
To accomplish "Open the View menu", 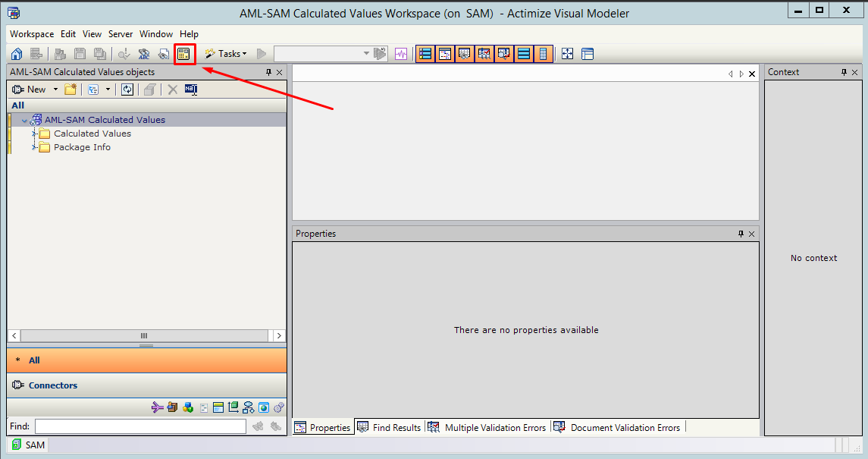I will click(92, 34).
